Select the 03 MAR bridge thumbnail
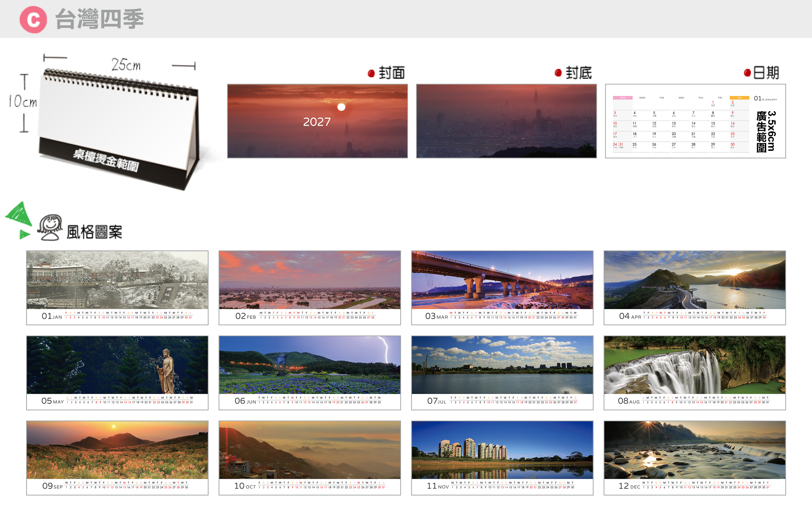Viewport: 812px width, 518px height. point(502,288)
